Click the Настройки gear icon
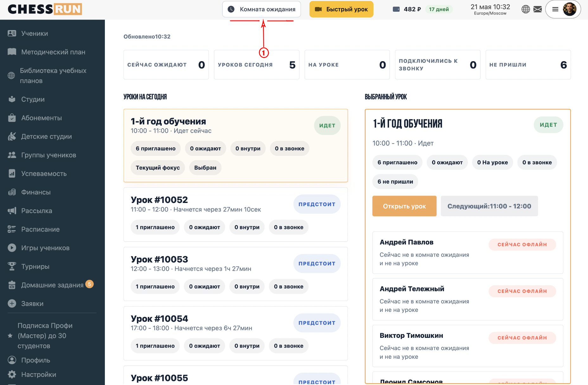 tap(12, 374)
